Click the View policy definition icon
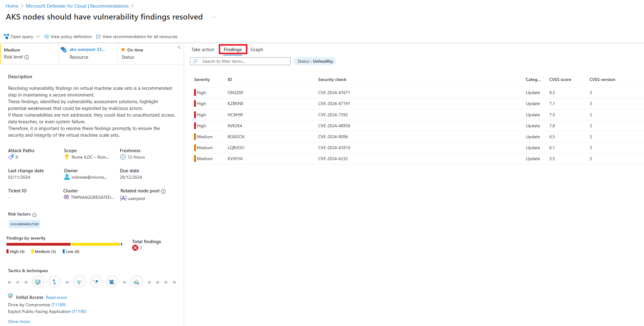Viewport: 644px width, 326px height. click(47, 37)
